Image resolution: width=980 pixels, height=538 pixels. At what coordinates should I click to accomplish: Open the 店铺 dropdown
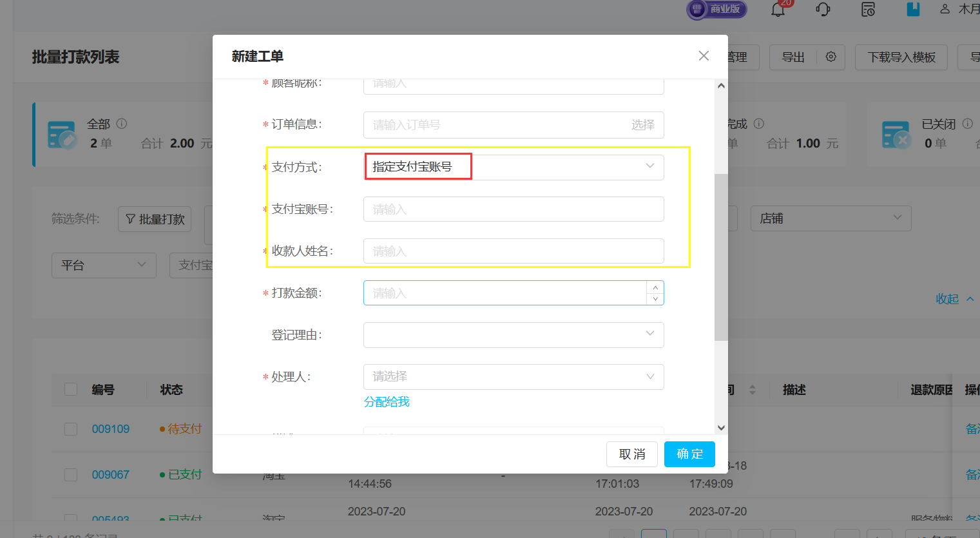[x=831, y=218]
